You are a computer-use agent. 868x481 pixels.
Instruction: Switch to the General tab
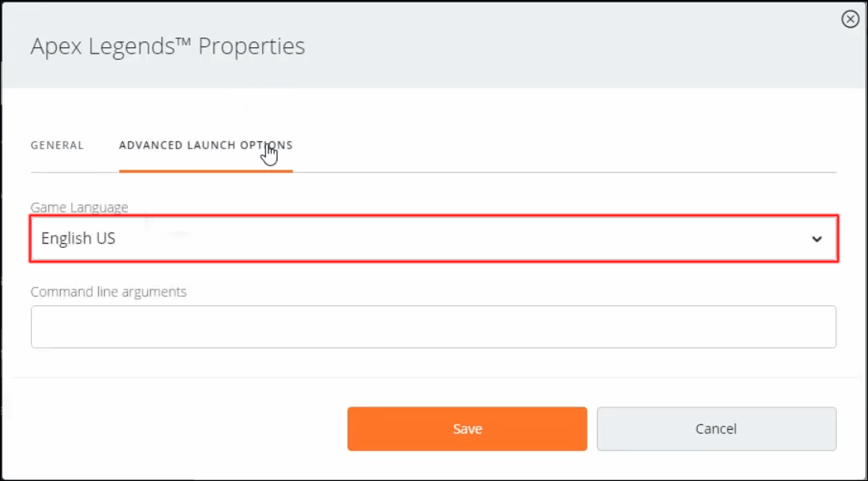[57, 145]
